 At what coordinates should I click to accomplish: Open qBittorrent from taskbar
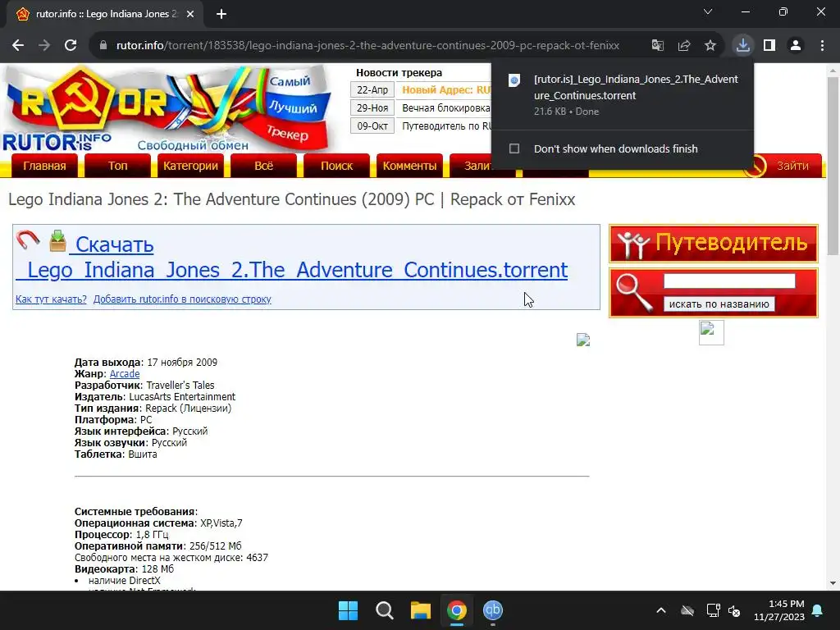tap(493, 610)
